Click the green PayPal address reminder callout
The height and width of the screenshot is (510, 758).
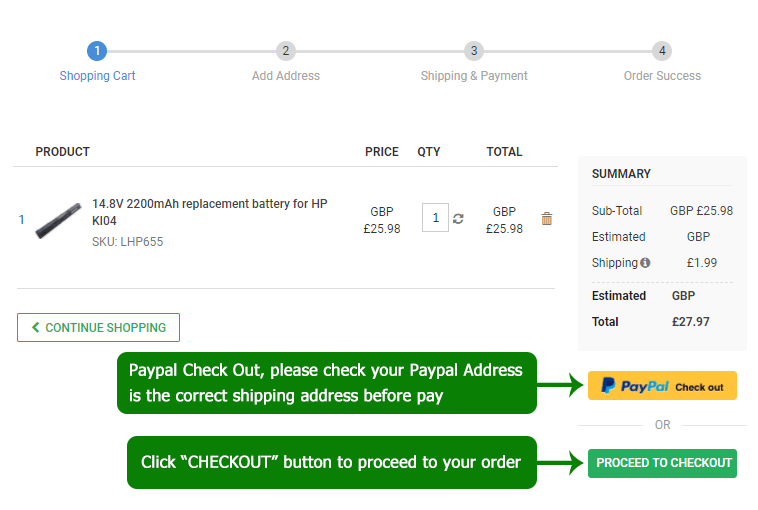(x=326, y=383)
